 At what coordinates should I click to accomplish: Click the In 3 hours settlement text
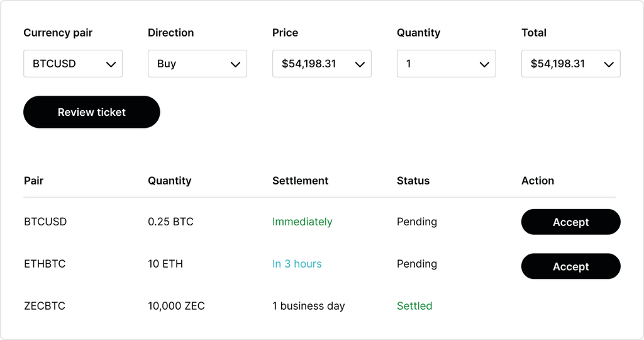click(297, 264)
